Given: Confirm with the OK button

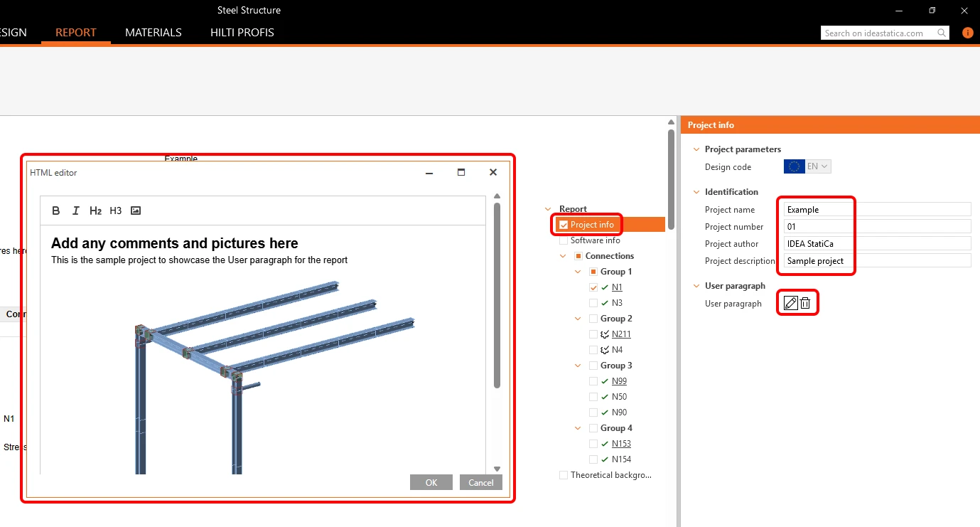Looking at the screenshot, I should tap(431, 482).
